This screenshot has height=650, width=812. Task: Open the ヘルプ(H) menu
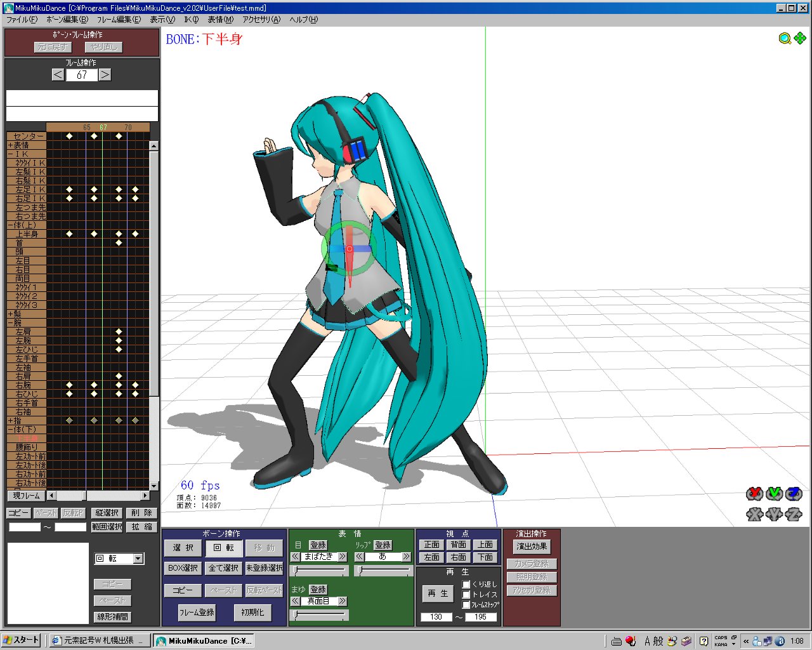click(x=304, y=20)
